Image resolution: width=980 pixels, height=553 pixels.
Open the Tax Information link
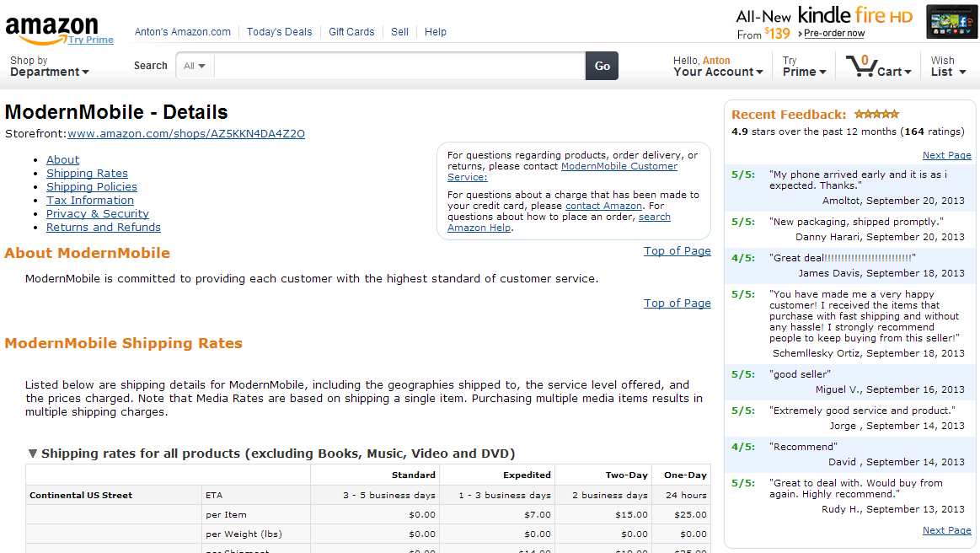[90, 200]
